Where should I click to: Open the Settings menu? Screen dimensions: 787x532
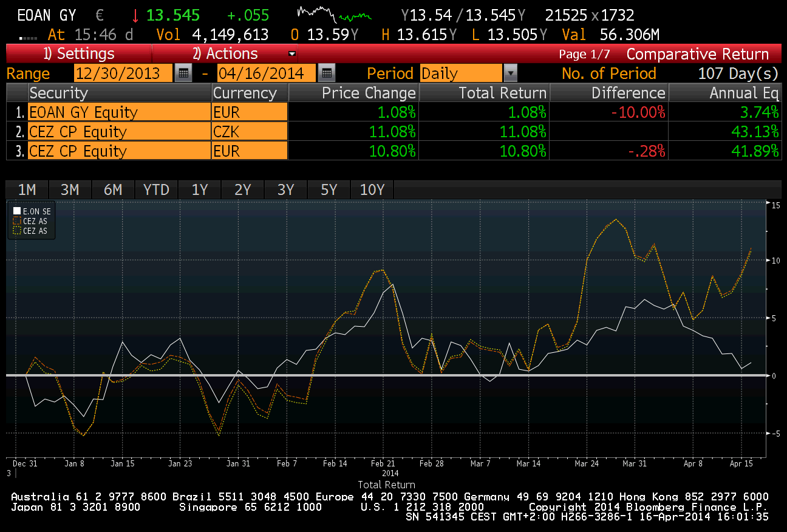click(78, 53)
